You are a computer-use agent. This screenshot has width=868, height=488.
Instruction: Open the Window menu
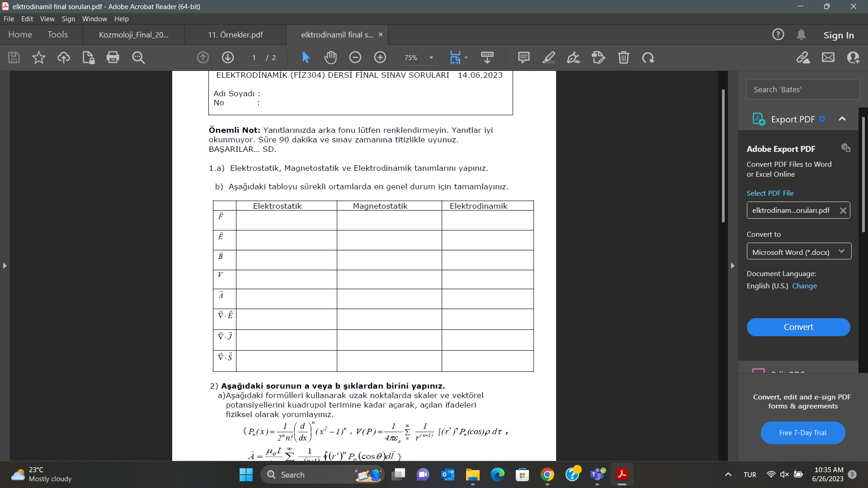coord(94,19)
